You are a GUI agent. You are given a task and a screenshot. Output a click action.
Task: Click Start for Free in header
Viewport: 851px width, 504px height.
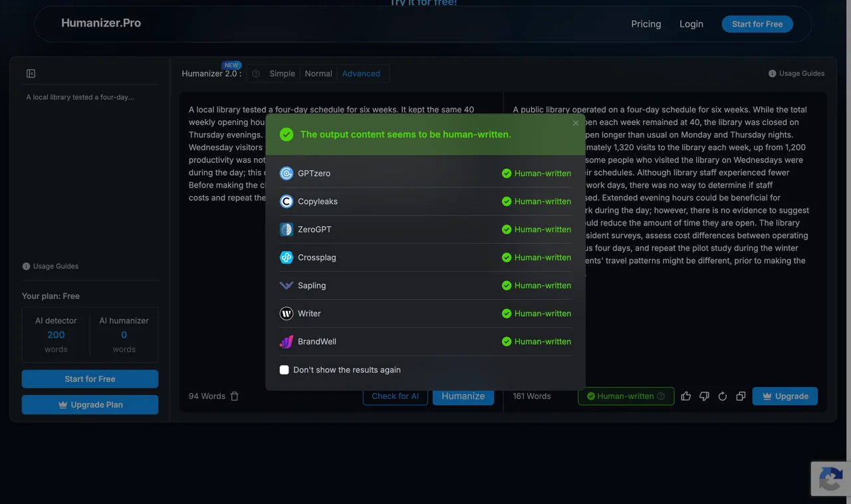pyautogui.click(x=757, y=24)
